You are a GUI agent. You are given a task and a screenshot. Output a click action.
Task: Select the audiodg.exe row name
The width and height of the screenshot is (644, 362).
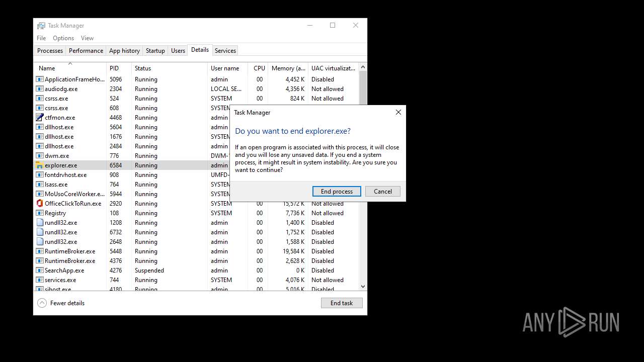[x=61, y=88]
